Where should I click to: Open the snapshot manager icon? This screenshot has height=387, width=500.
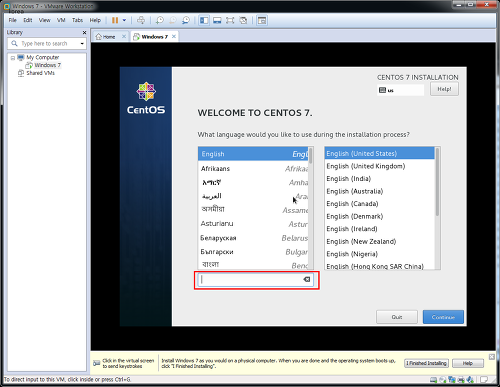tap(186, 20)
